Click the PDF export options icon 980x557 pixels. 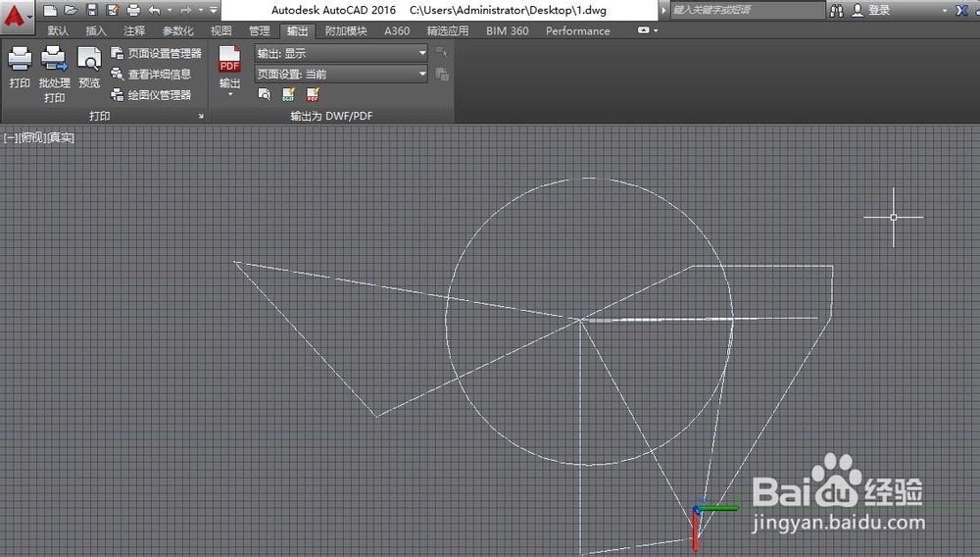coord(313,94)
